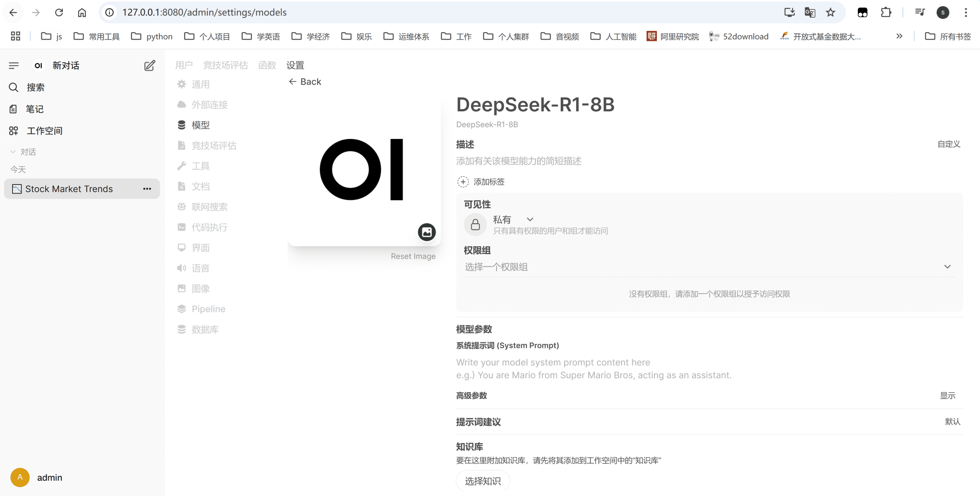The width and height of the screenshot is (980, 496).
Task: Open 文档 settings
Action: coord(194,186)
